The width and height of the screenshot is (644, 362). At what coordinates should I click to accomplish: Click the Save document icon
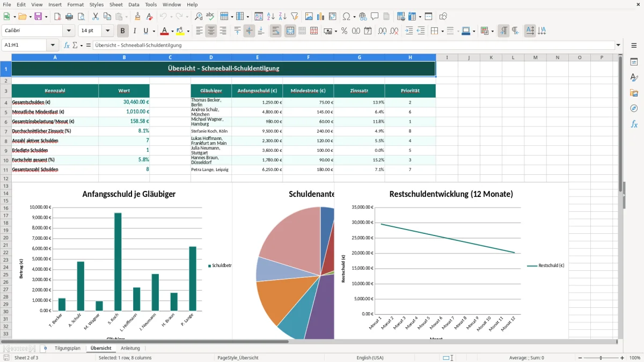[38, 17]
